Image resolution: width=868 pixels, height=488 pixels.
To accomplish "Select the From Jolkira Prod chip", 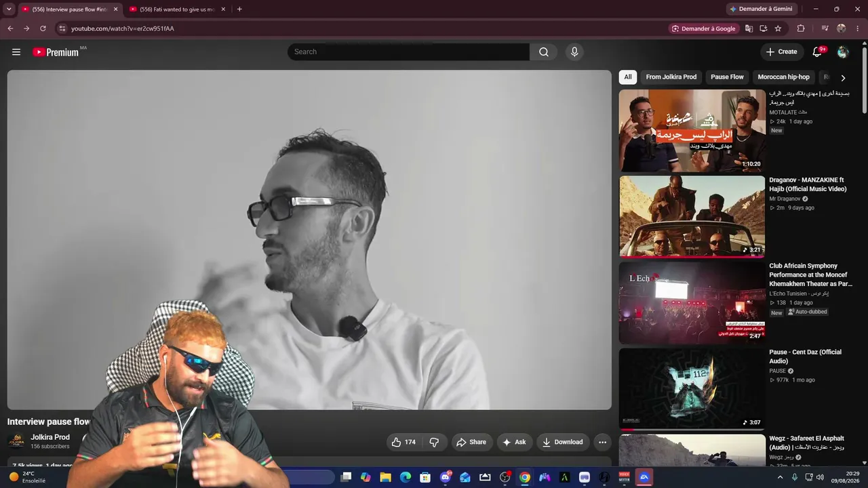I will click(x=671, y=77).
